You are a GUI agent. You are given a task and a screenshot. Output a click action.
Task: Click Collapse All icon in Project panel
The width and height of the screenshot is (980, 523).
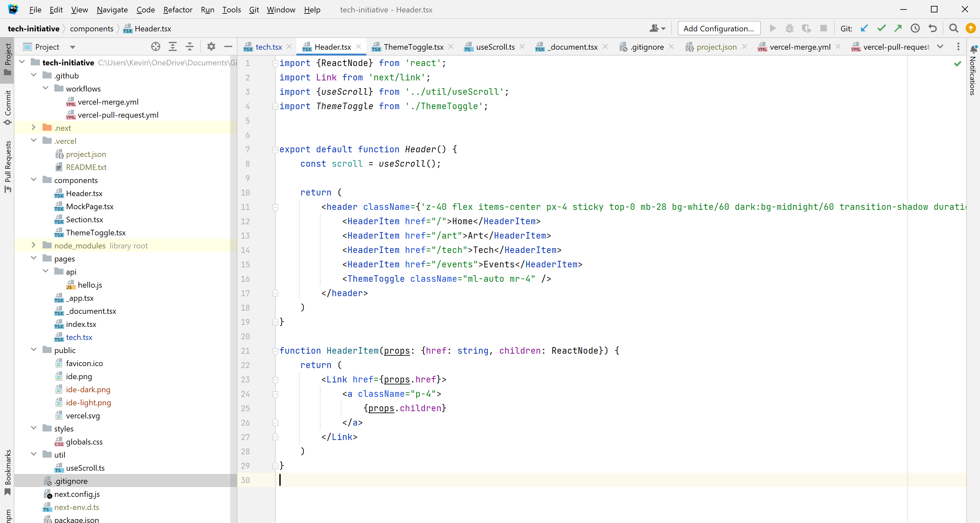pyautogui.click(x=189, y=47)
